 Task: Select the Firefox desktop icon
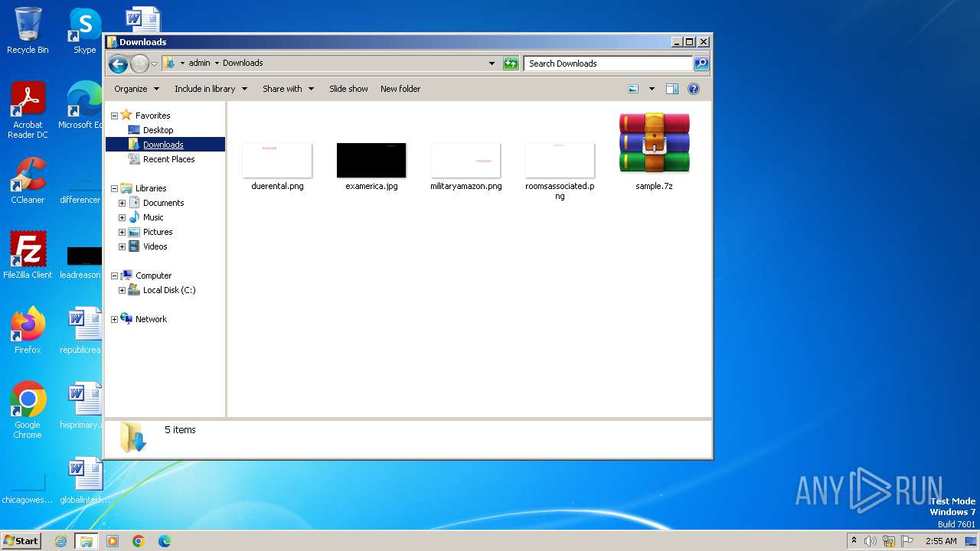(x=28, y=331)
